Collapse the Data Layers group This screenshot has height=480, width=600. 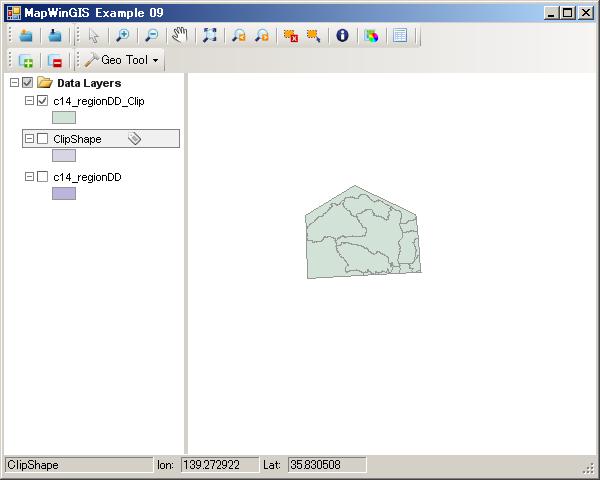pyautogui.click(x=14, y=83)
